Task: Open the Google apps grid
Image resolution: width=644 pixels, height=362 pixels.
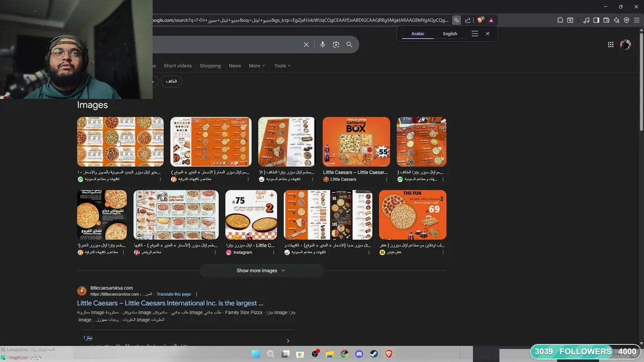Action: 610,45
